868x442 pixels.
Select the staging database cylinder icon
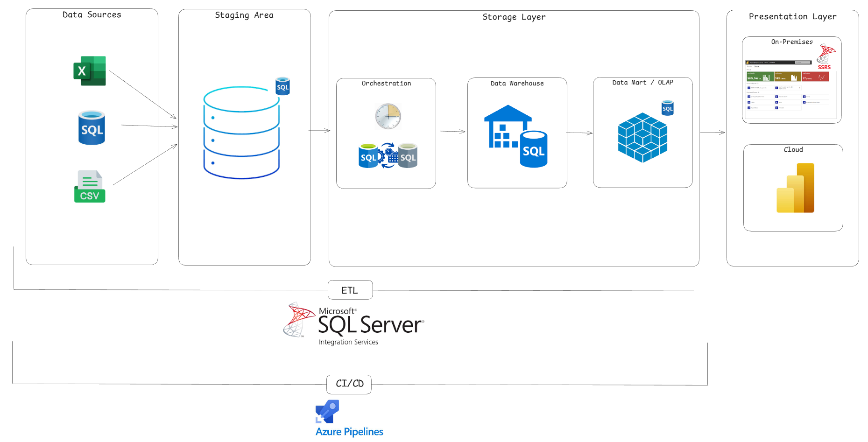click(x=241, y=133)
